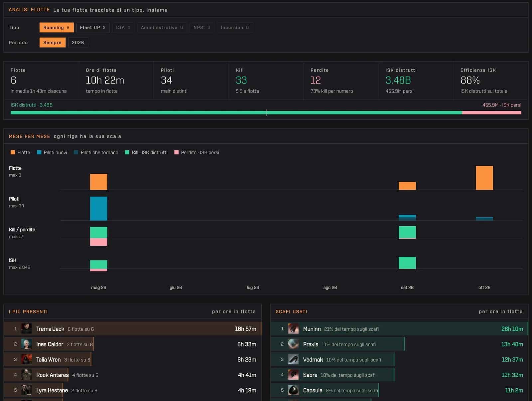Select the Roaming fleet type filter
Viewport: 532px width, 401px height.
[x=56, y=28]
